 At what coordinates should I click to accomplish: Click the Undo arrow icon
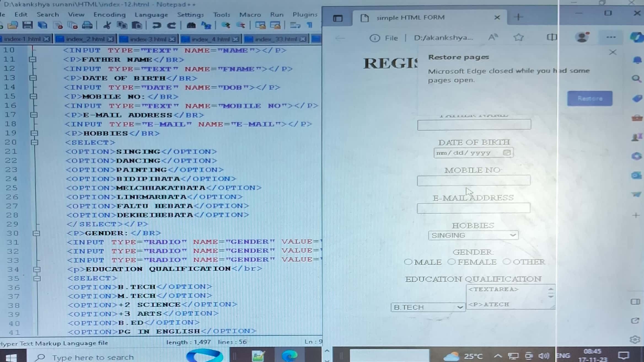click(156, 25)
